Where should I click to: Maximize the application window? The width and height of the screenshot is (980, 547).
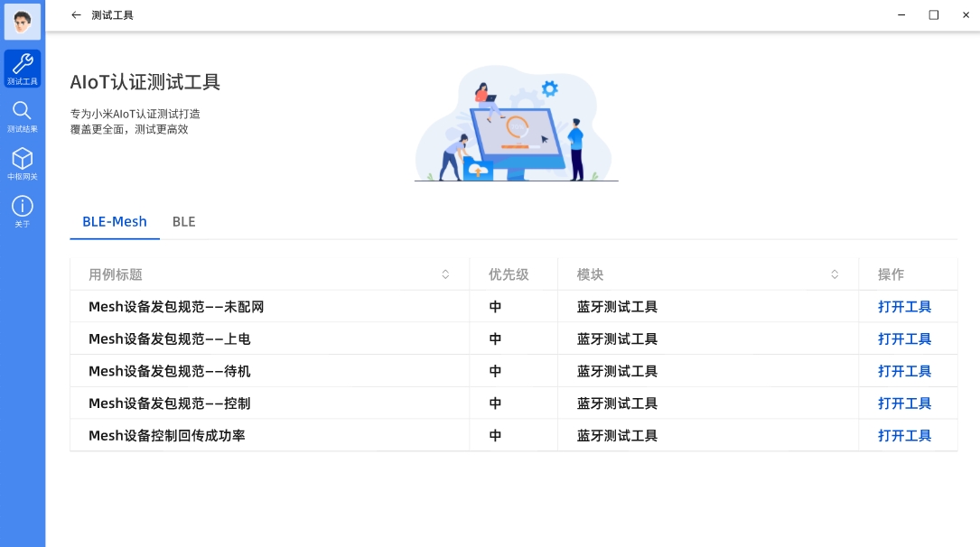point(934,15)
